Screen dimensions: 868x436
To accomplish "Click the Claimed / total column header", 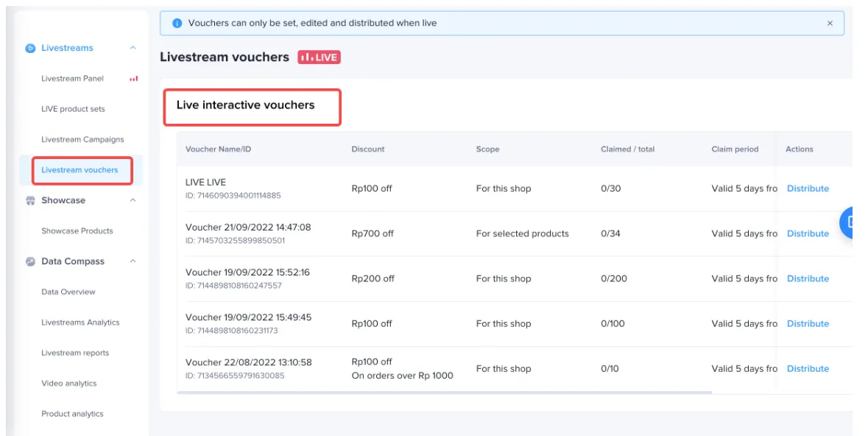I will [628, 149].
